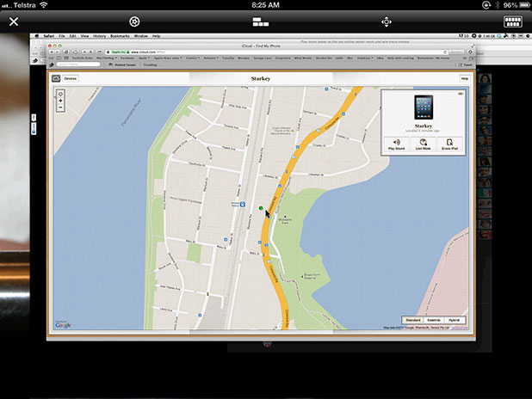This screenshot has height=399, width=532.
Task: Open the Bookmarks menu
Action: 120,36
